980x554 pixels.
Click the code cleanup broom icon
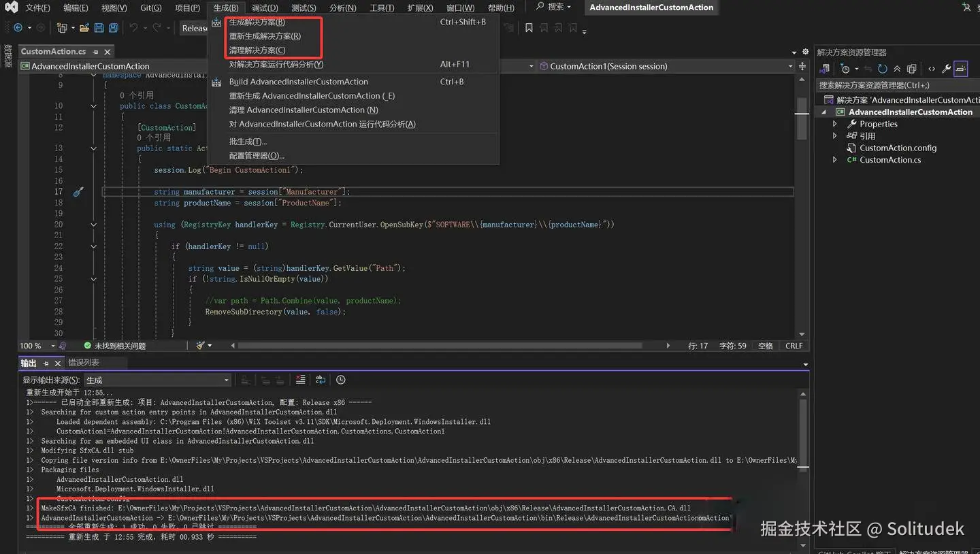tap(200, 346)
